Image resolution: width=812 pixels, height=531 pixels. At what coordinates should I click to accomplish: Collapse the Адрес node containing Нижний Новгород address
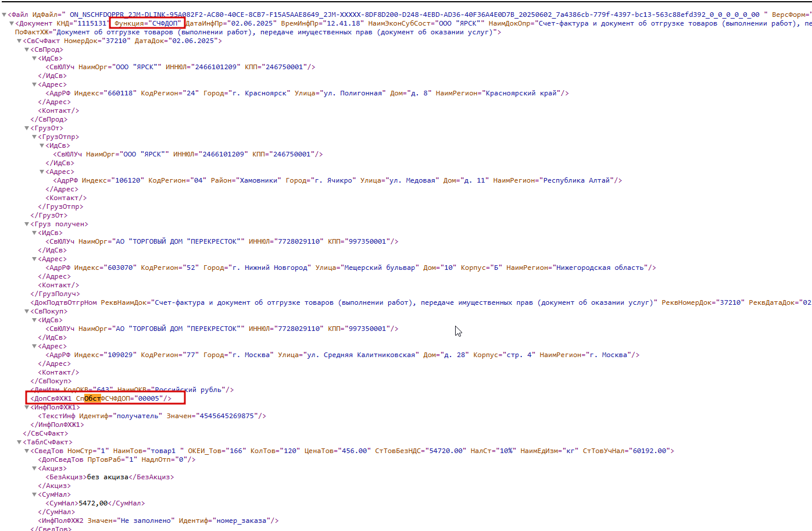[x=34, y=259]
